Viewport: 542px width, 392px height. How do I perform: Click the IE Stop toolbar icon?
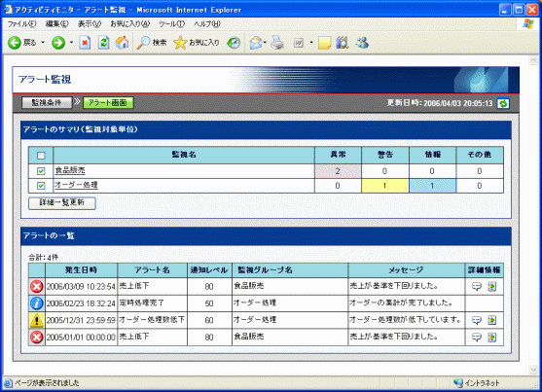point(85,43)
